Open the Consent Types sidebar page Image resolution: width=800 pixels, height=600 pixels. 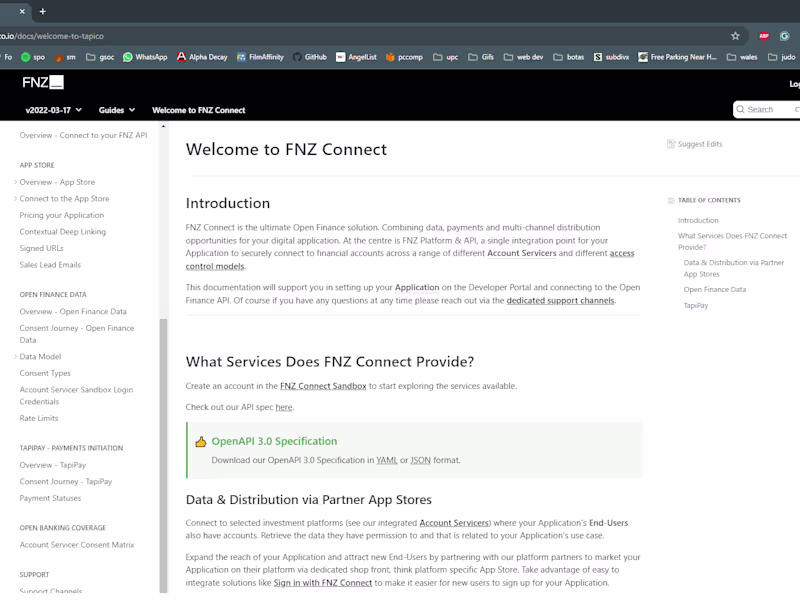click(45, 373)
